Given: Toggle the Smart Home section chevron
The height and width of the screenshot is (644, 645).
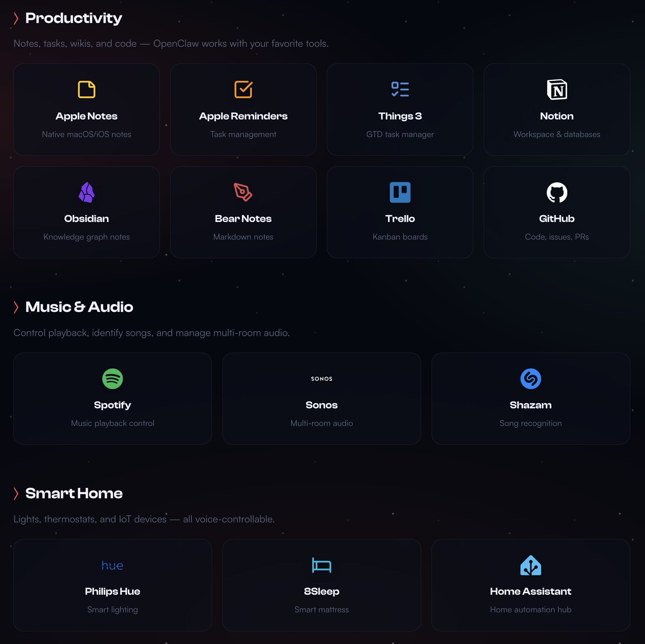Looking at the screenshot, I should (x=16, y=494).
